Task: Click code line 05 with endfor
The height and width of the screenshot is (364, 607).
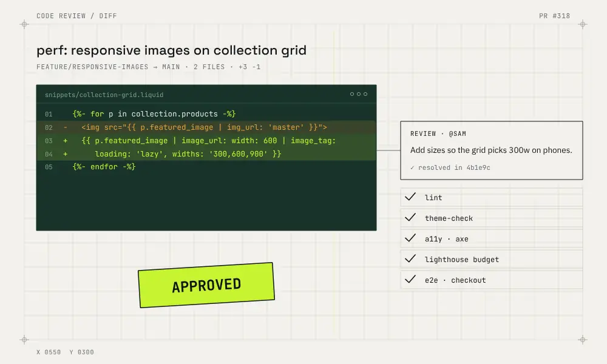Action: [x=206, y=167]
